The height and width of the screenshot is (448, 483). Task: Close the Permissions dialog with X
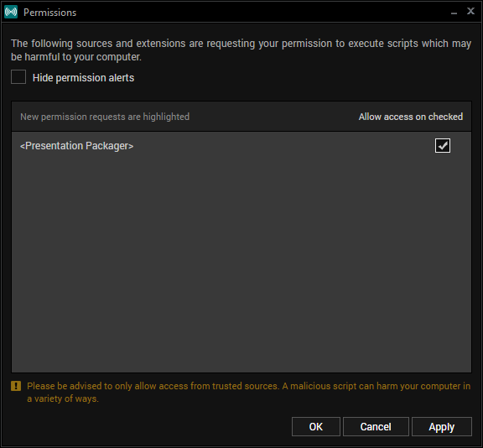point(470,11)
